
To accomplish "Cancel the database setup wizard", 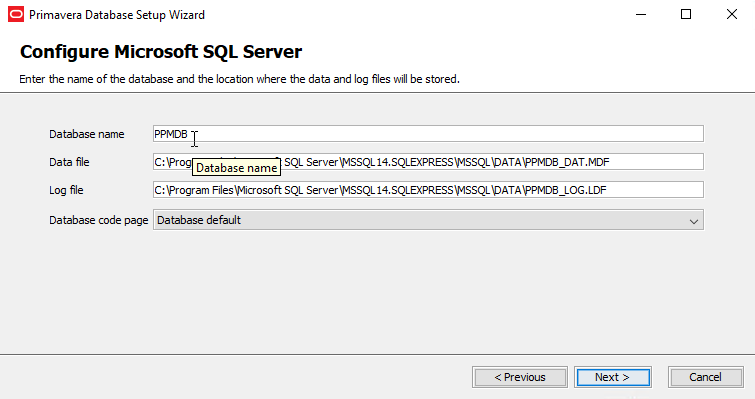I will click(705, 377).
